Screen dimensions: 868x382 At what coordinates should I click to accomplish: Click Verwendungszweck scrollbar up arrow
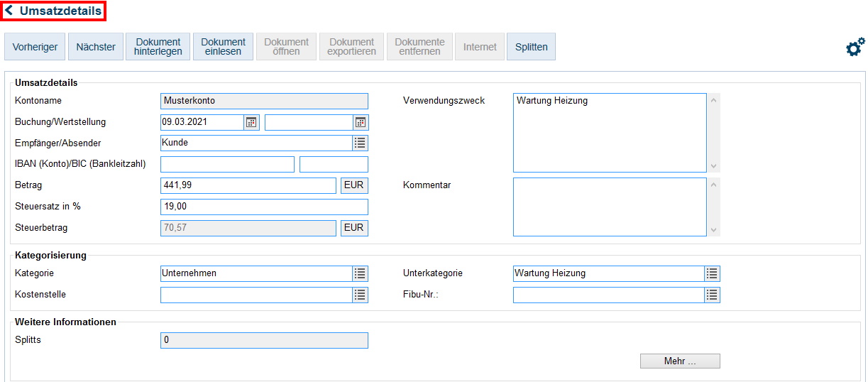point(714,99)
